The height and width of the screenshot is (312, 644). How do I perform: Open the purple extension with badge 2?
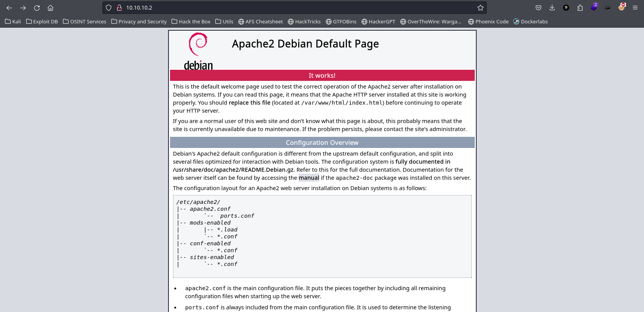594,7
